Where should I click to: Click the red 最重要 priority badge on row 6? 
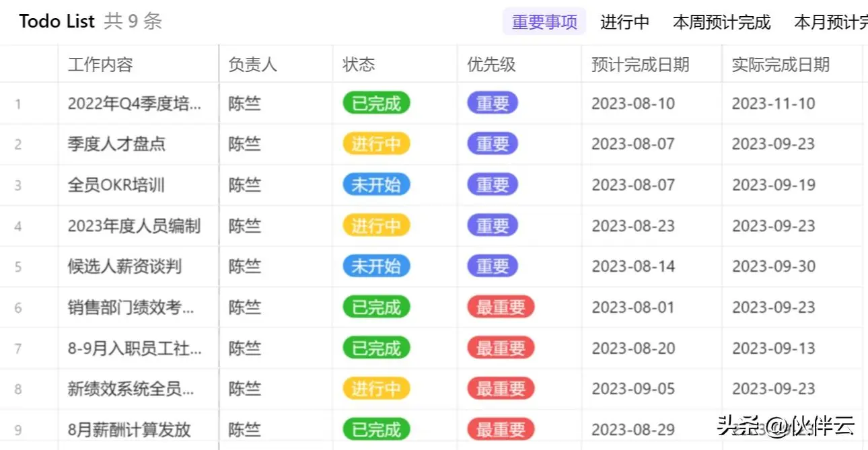(501, 307)
